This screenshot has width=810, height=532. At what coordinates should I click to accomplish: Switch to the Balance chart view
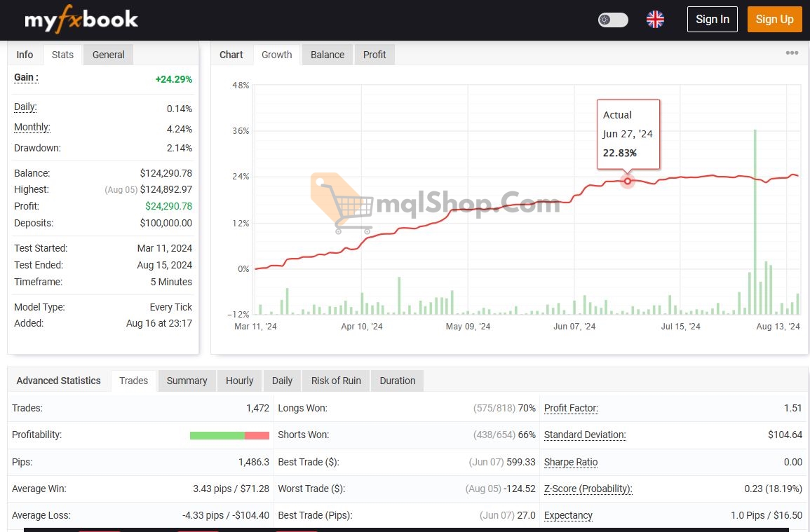tap(327, 54)
